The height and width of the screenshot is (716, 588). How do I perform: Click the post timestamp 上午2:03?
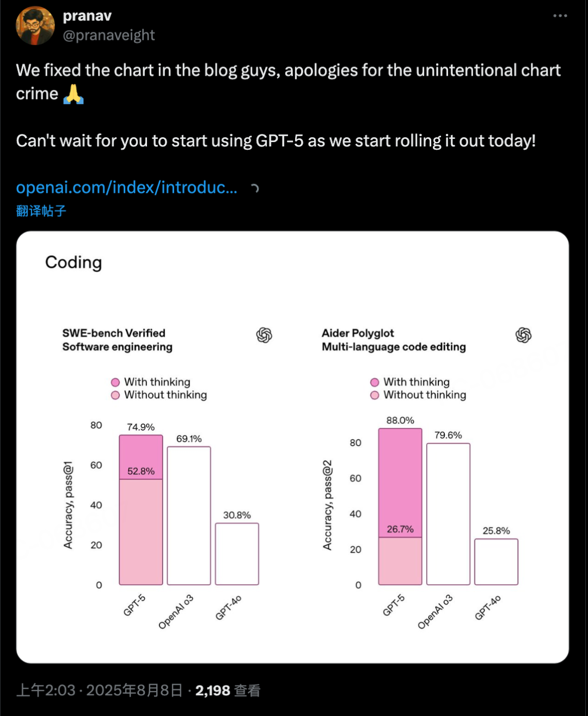click(x=46, y=691)
